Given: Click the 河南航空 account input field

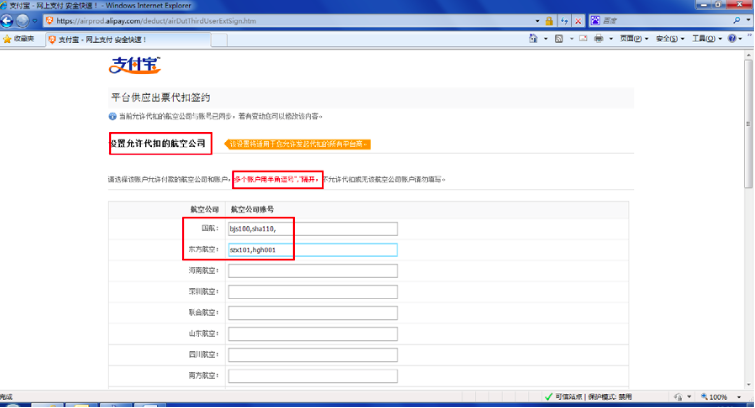Looking at the screenshot, I should (312, 271).
